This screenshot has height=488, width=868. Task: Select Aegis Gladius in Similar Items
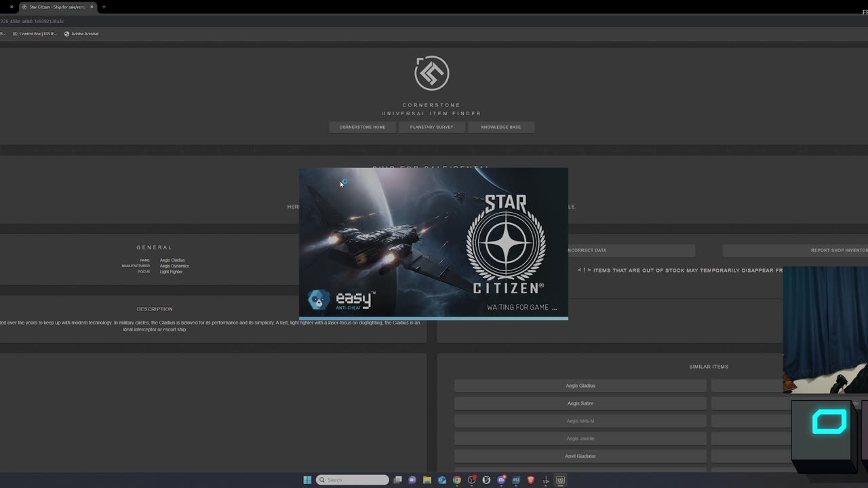(580, 386)
